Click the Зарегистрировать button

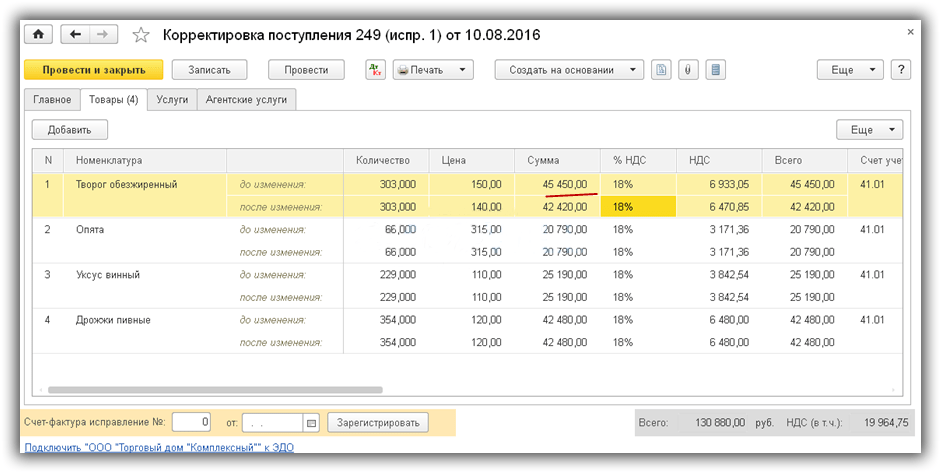[378, 423]
